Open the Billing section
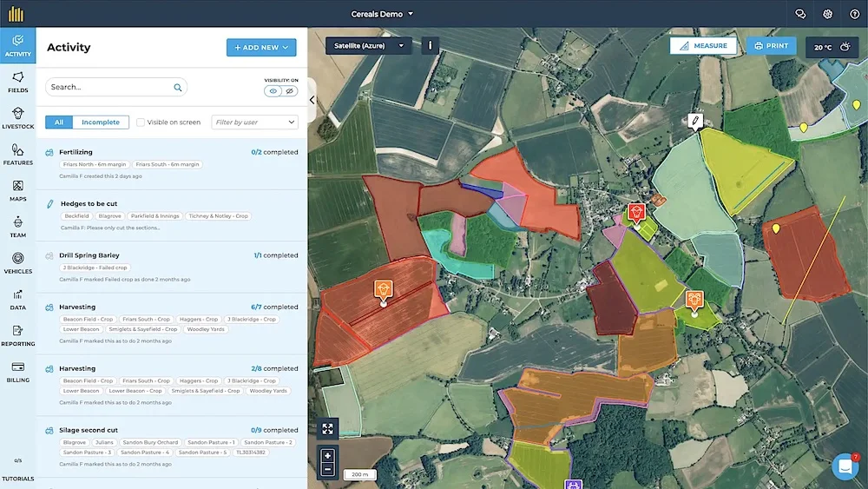868x489 pixels. click(17, 372)
